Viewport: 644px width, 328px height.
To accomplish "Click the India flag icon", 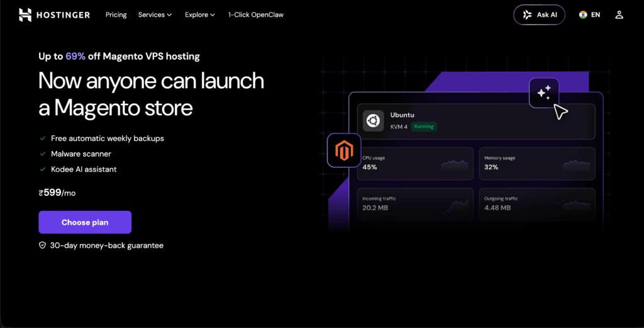I will click(583, 15).
